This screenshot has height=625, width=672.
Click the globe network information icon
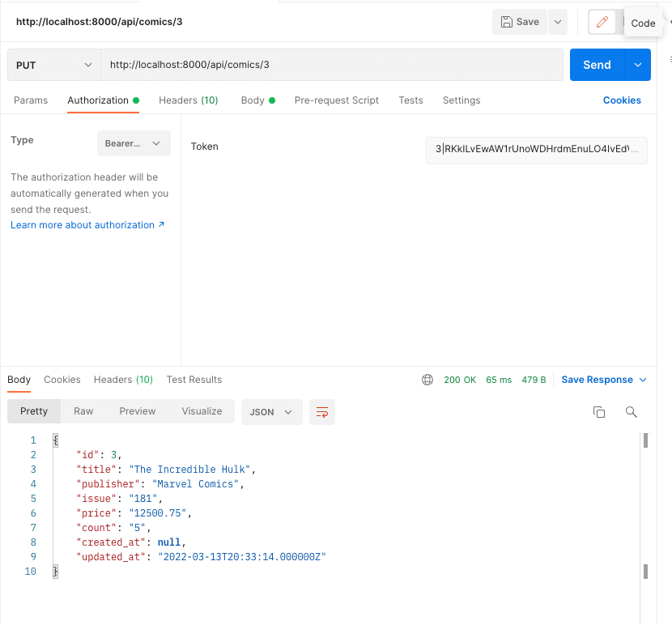pyautogui.click(x=427, y=380)
